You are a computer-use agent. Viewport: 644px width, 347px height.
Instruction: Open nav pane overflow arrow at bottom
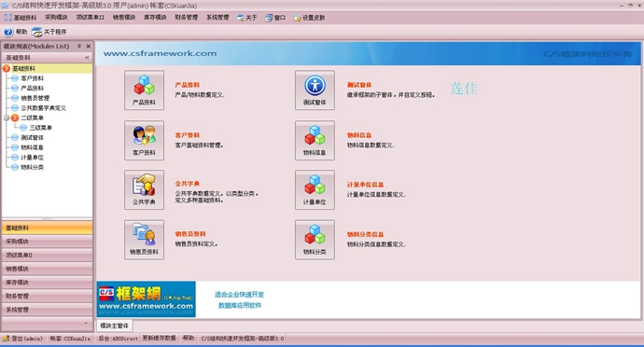coord(86,323)
